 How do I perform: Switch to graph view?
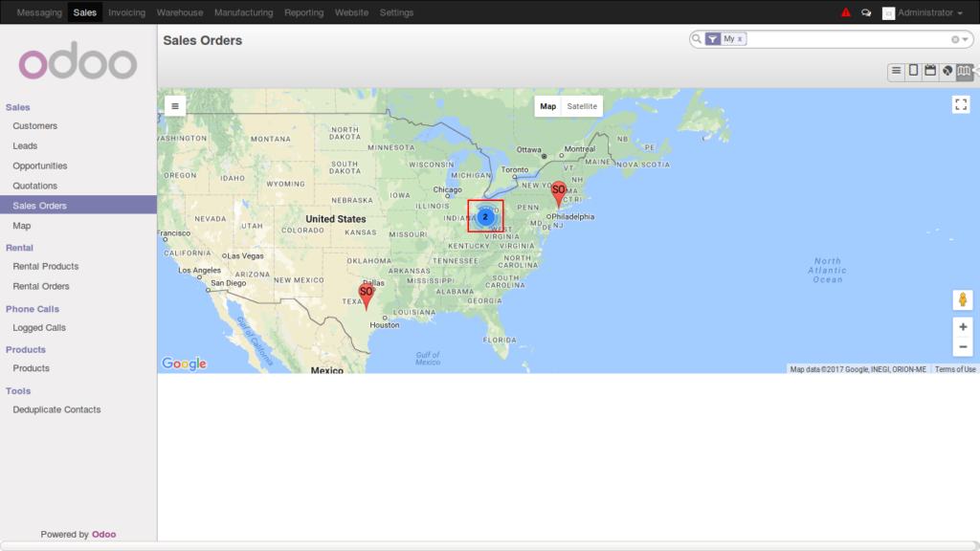[947, 71]
